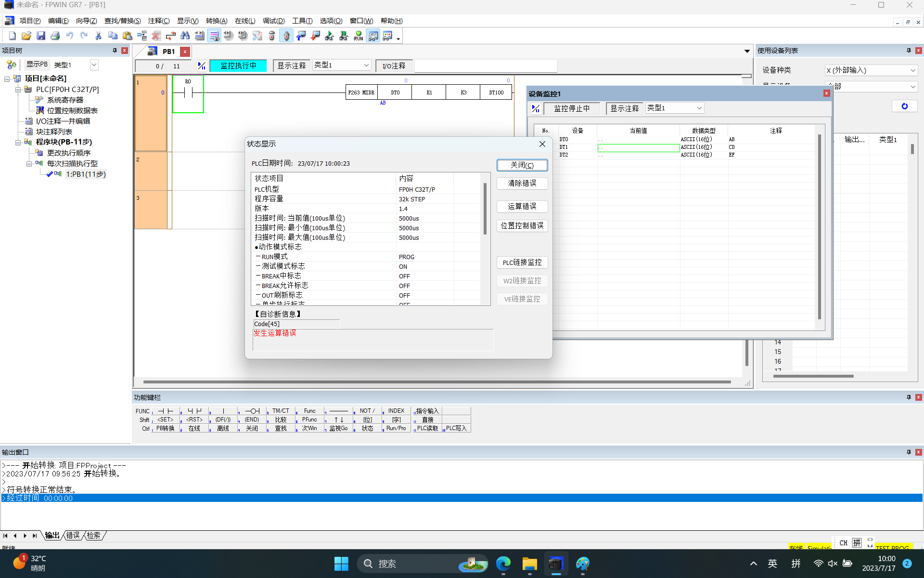Viewport: 924px width, 578px height.
Task: Toggle the 显示注释 button in the PB1 editor
Action: [x=292, y=66]
